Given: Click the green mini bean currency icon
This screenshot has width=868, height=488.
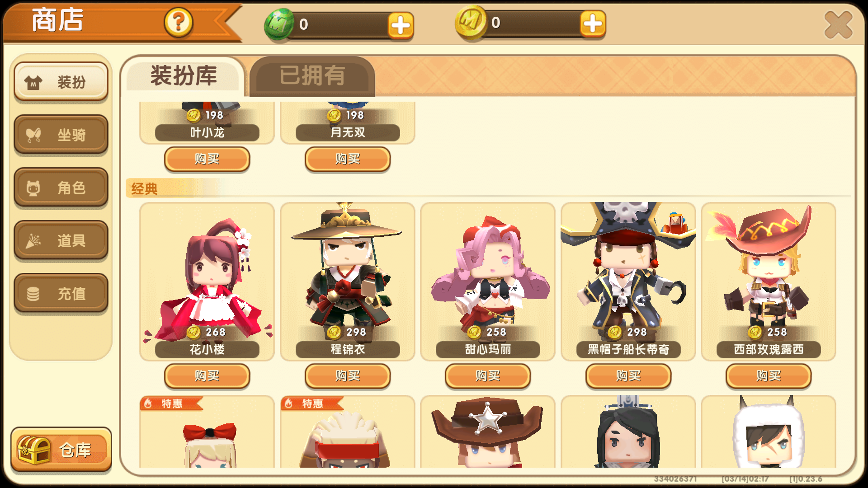Looking at the screenshot, I should click(279, 24).
